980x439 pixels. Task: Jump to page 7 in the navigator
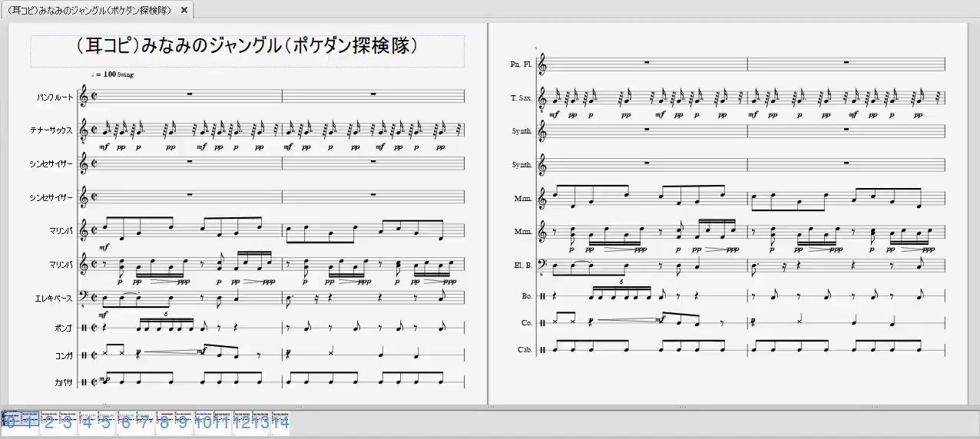(x=144, y=421)
